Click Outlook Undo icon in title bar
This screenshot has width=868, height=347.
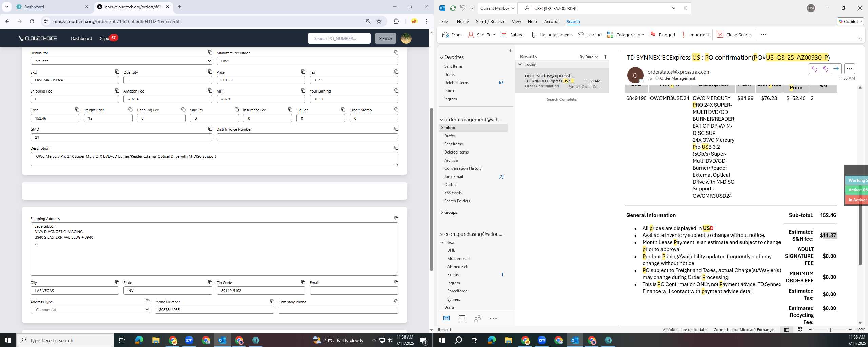463,8
